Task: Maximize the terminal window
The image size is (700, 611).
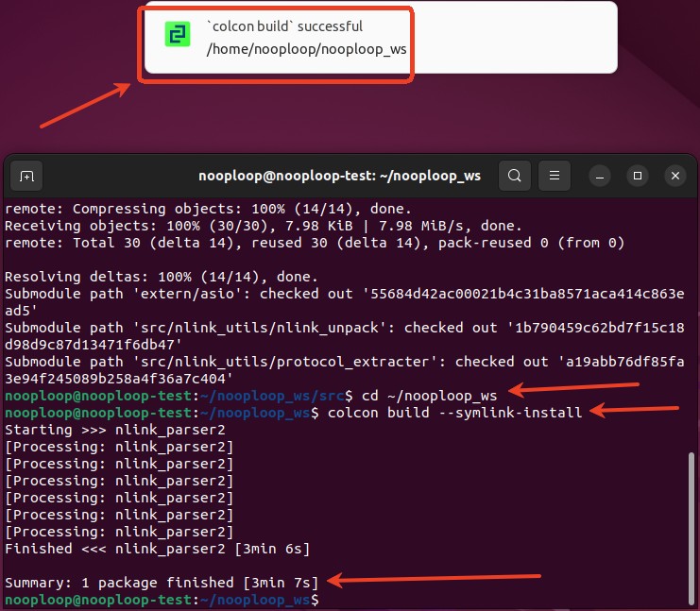Action: (x=638, y=176)
